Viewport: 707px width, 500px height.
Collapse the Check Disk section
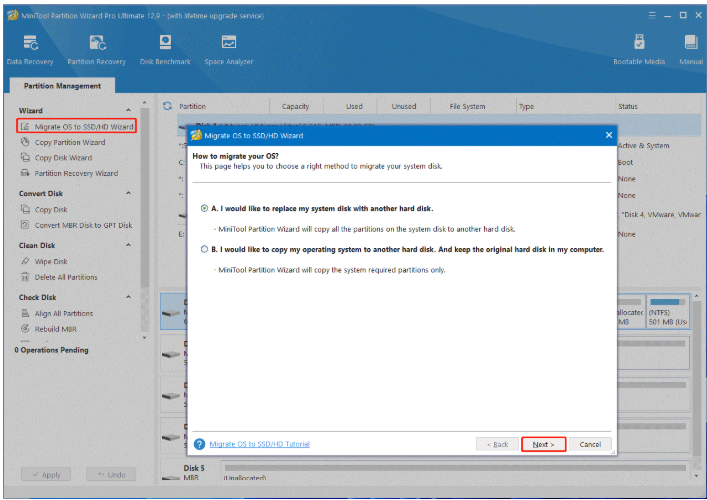129,297
